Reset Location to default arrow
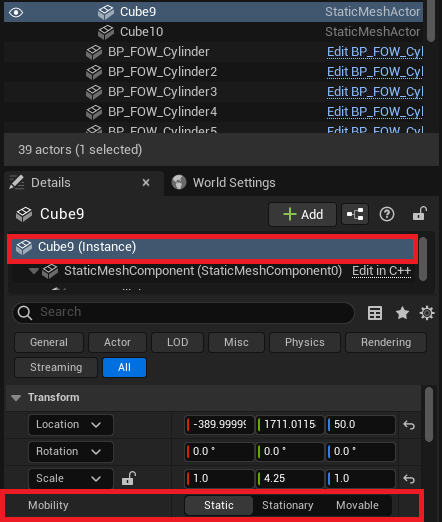This screenshot has width=442, height=522. [409, 425]
